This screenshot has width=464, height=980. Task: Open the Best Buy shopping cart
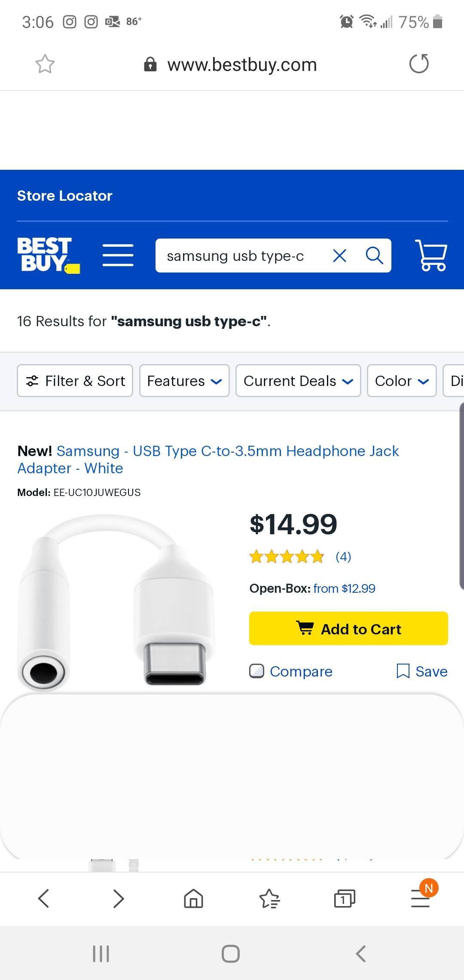(x=431, y=255)
